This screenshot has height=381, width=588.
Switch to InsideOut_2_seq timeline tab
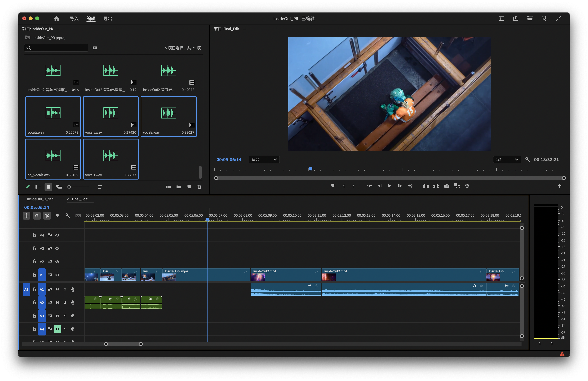pyautogui.click(x=40, y=199)
